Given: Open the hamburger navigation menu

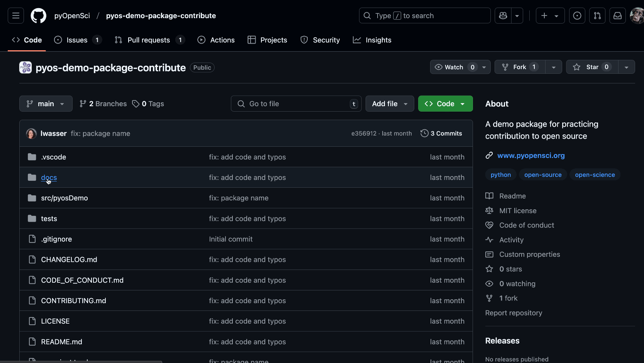Looking at the screenshot, I should [16, 15].
